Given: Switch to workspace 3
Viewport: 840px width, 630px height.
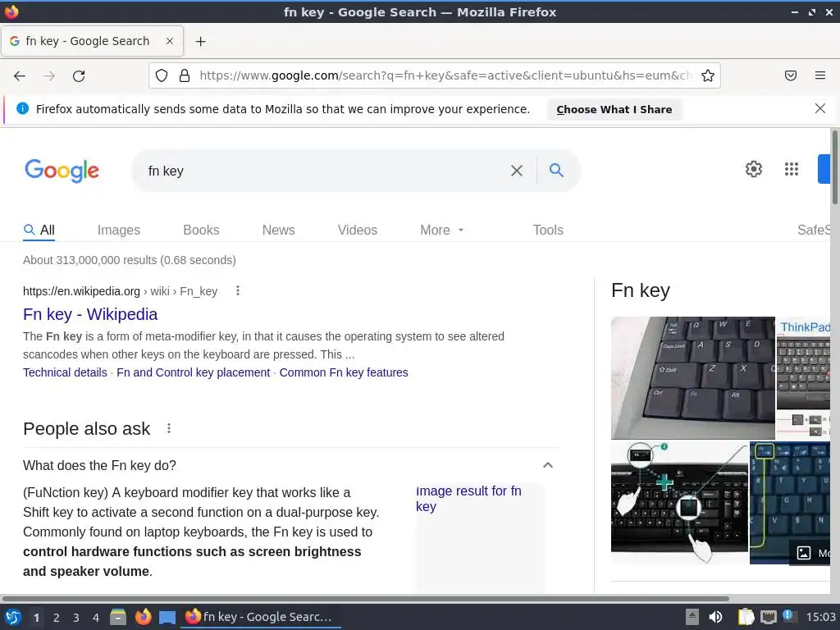Looking at the screenshot, I should click(76, 618).
